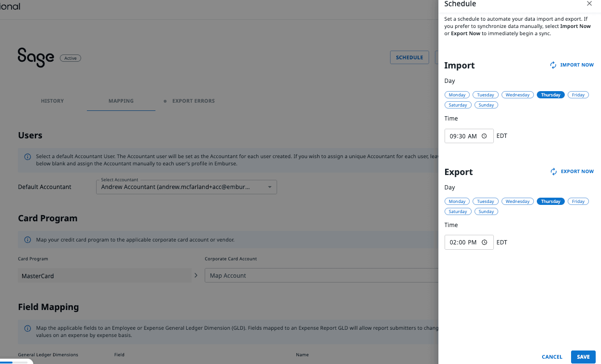Deselect Thursday in Import days
601x364 pixels.
coord(550,95)
